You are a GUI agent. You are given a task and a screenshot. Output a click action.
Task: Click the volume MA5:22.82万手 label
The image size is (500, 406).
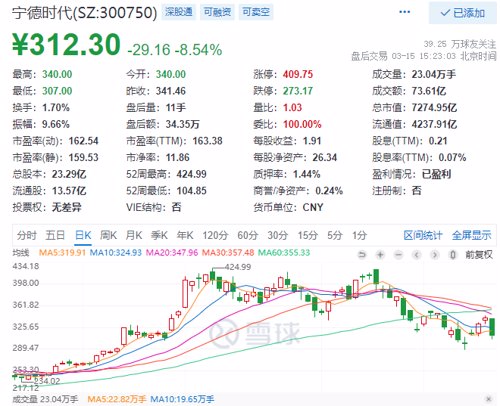pyautogui.click(x=117, y=399)
